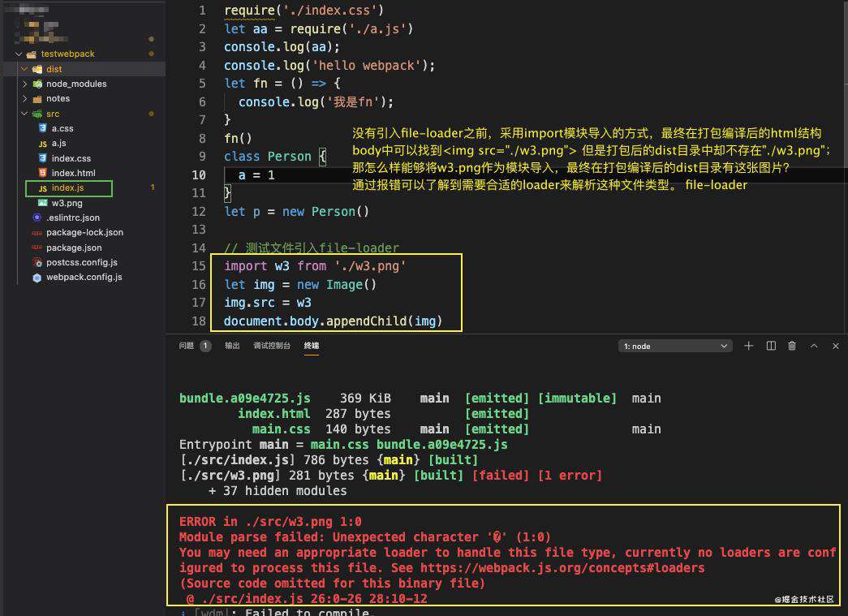Open package-lock.json in the explorer
848x616 pixels.
click(x=84, y=233)
